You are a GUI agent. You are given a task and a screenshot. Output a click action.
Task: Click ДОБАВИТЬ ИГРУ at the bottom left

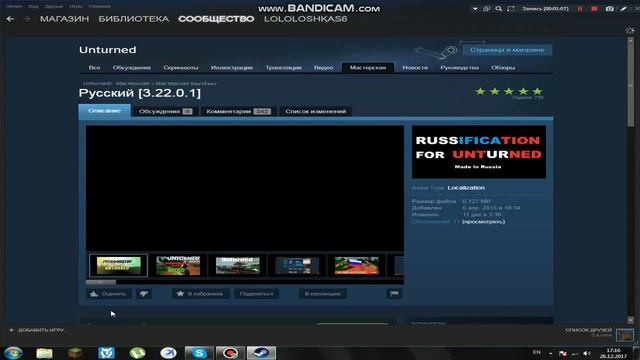[37, 330]
